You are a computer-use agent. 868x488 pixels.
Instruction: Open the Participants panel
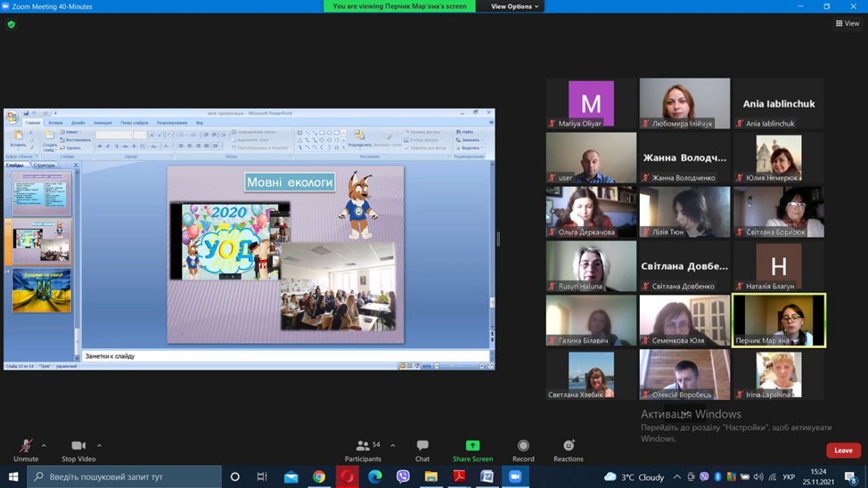[x=363, y=449]
